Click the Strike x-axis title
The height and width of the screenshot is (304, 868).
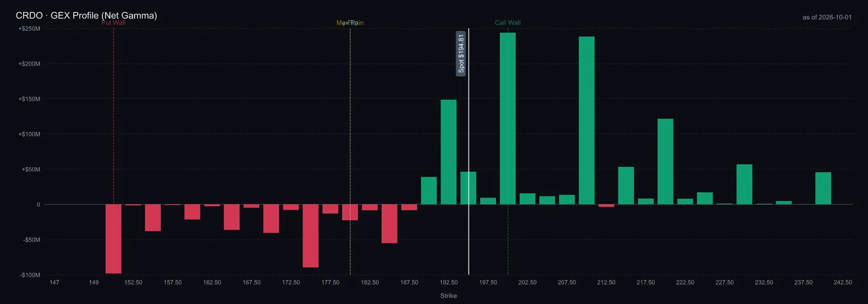click(449, 296)
